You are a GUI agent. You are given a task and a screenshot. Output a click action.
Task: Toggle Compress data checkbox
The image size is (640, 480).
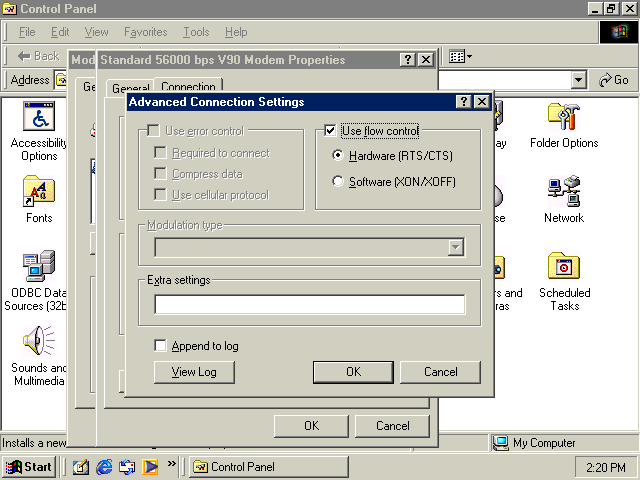(x=160, y=174)
